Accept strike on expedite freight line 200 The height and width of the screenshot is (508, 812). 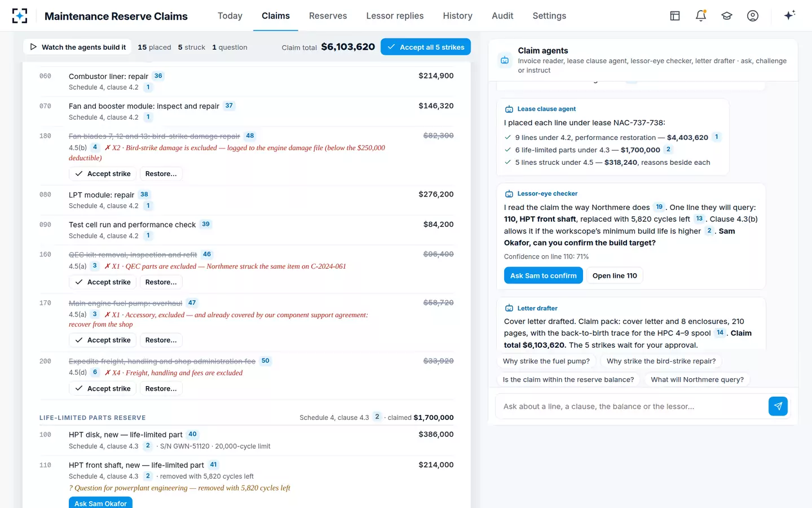tap(103, 388)
